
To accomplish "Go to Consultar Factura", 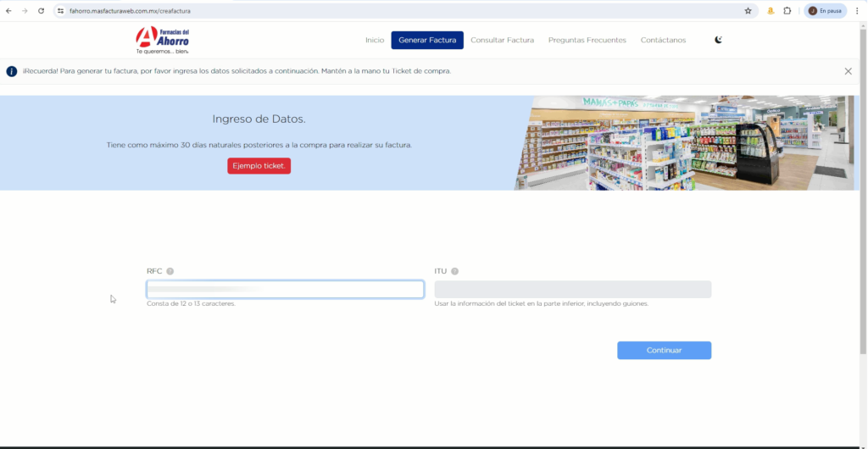I will [x=502, y=40].
